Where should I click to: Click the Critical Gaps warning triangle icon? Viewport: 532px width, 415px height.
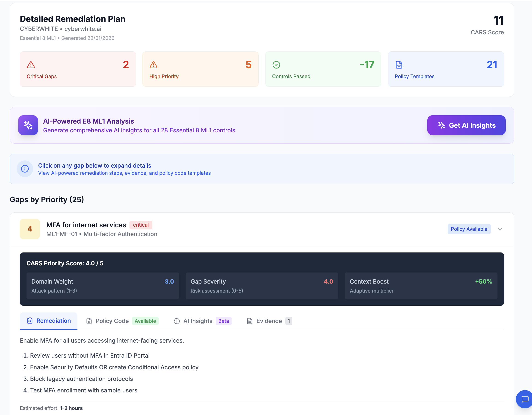click(31, 65)
